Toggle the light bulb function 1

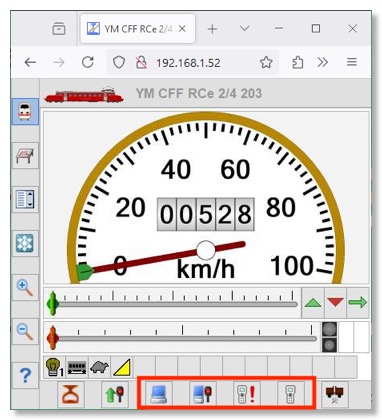(x=54, y=367)
